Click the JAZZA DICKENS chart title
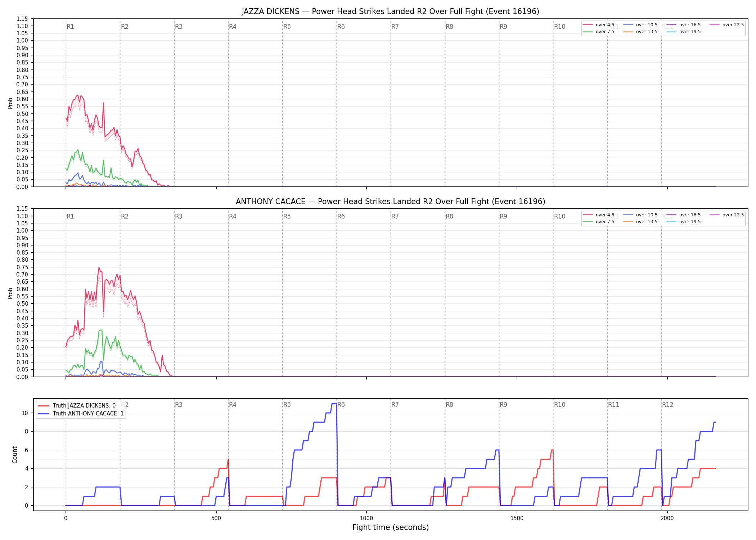Screen dimensions: 756x540 pyautogui.click(x=390, y=12)
